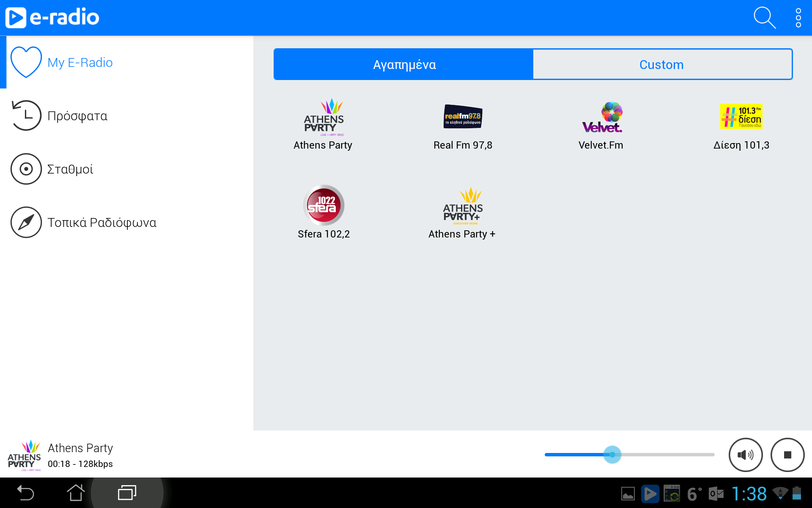
Task: Select My E-Radio menu label
Action: (80, 62)
